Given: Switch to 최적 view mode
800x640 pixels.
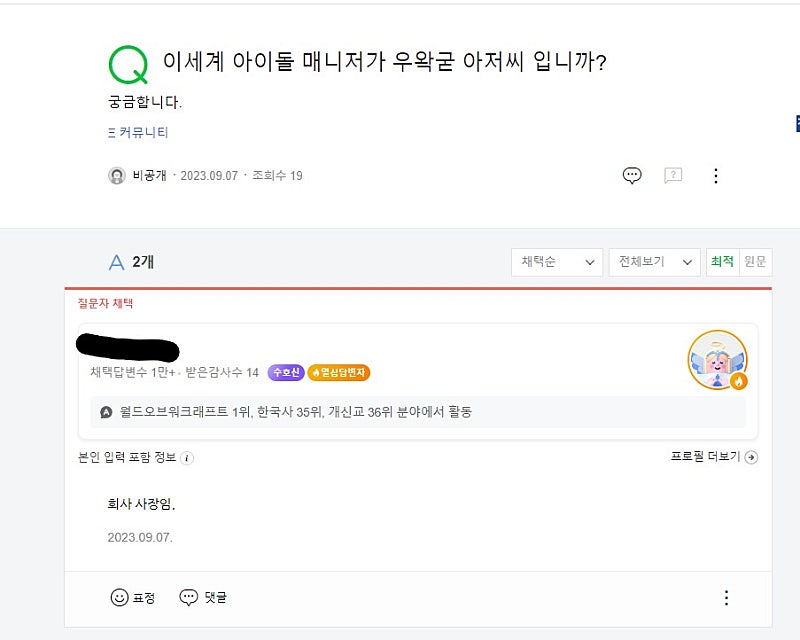Looking at the screenshot, I should (722, 262).
